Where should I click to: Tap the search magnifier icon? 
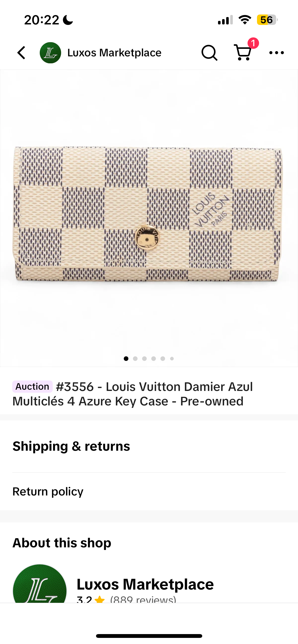tap(209, 53)
